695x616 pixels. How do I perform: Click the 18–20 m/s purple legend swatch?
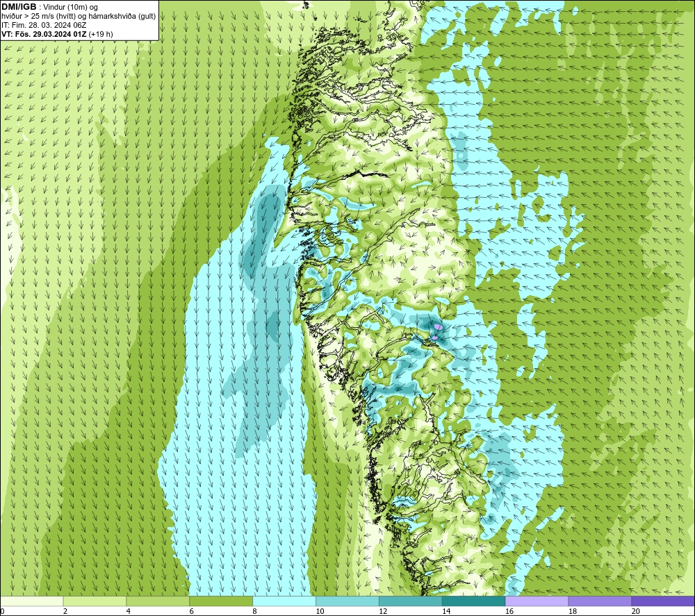pyautogui.click(x=600, y=601)
